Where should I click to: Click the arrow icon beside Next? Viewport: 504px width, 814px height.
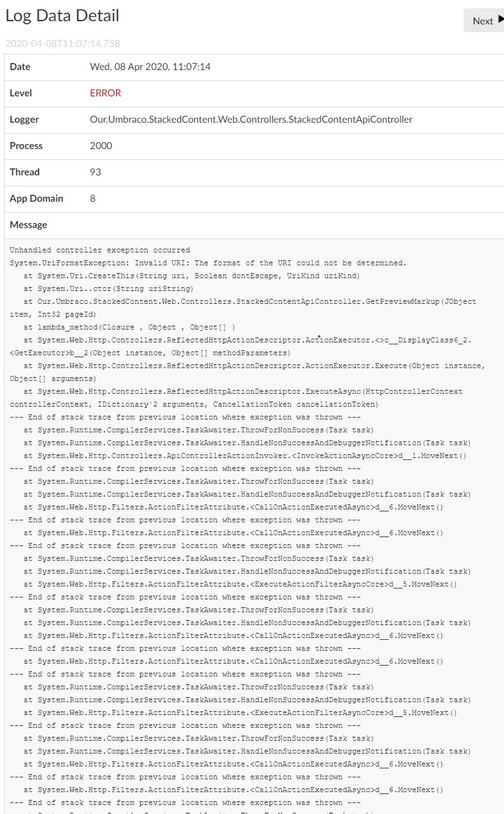pyautogui.click(x=501, y=20)
